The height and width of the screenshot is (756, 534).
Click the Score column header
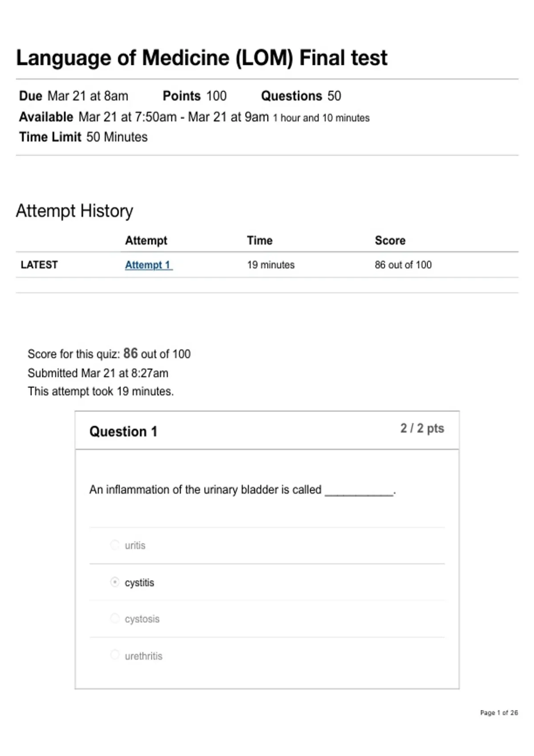[x=390, y=241]
